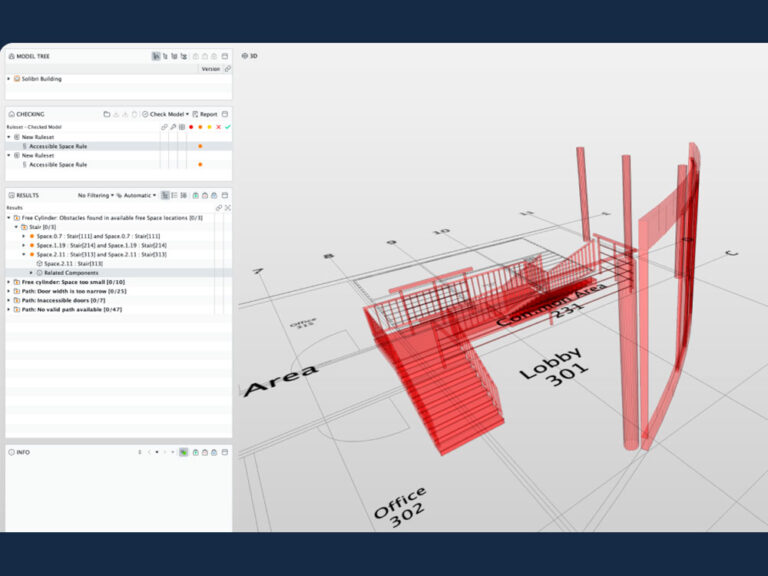
Task: Maximize the Model Tree panel with window icon
Action: pos(225,56)
